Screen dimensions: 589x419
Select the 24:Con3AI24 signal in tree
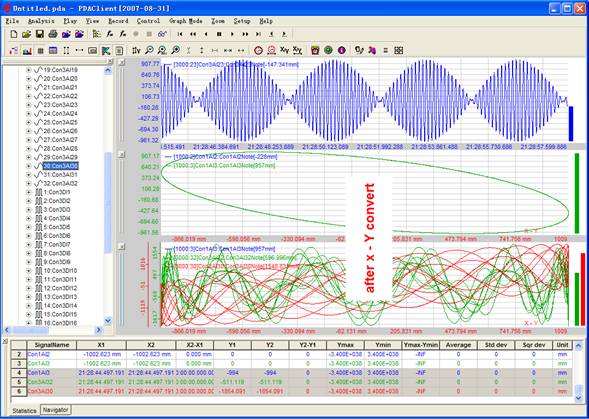pyautogui.click(x=60, y=113)
